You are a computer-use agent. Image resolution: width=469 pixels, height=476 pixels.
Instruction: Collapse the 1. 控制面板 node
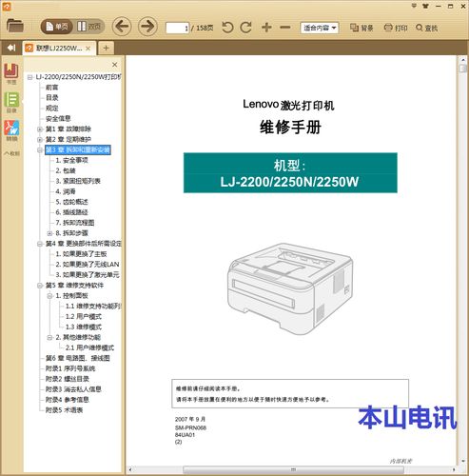(49, 296)
